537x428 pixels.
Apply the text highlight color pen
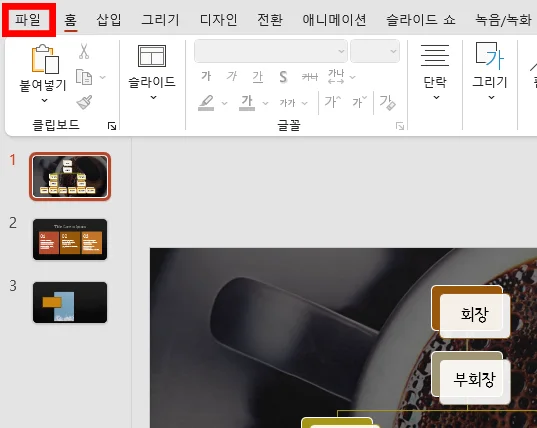tap(206, 103)
